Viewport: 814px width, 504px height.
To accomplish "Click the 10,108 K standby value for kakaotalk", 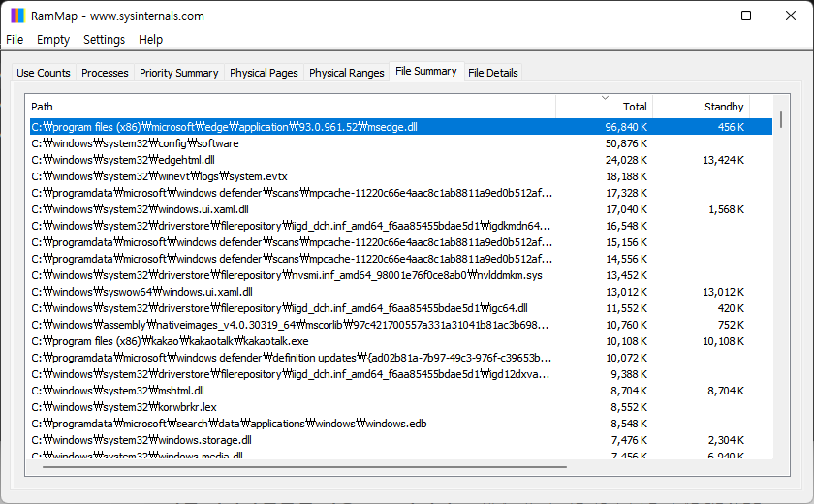I will (723, 341).
